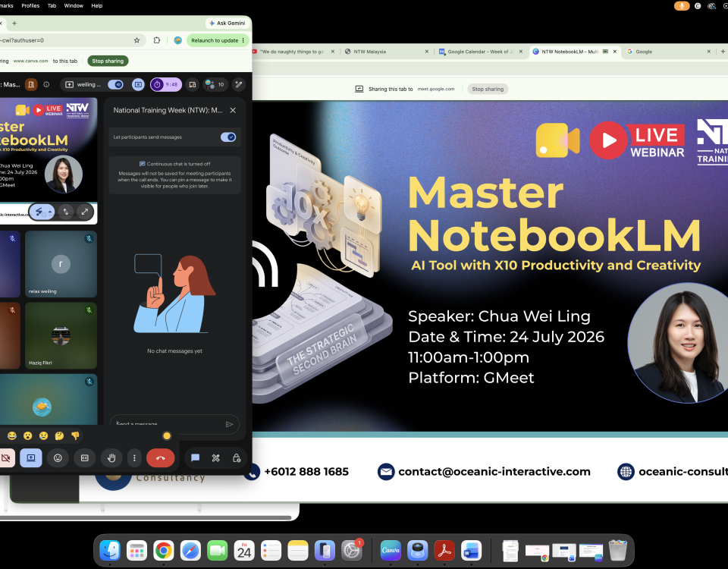Viewport: 728px width, 569px height.
Task: Send the laughing emoji reaction
Action: pos(12,435)
